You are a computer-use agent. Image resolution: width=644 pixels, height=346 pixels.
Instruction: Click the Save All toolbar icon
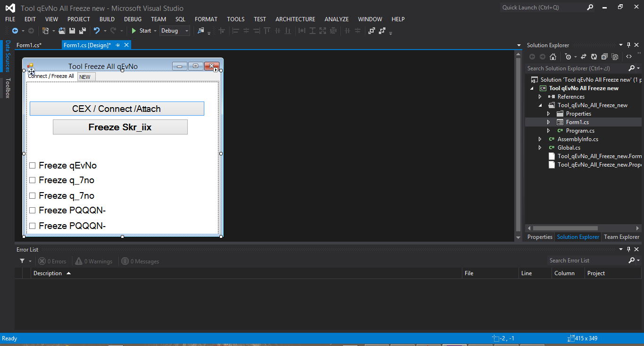(83, 31)
